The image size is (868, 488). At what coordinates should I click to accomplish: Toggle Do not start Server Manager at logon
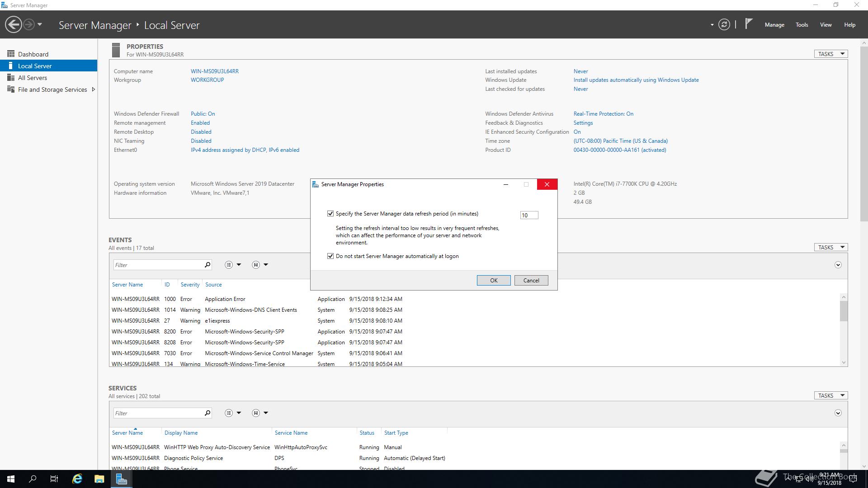pyautogui.click(x=330, y=256)
